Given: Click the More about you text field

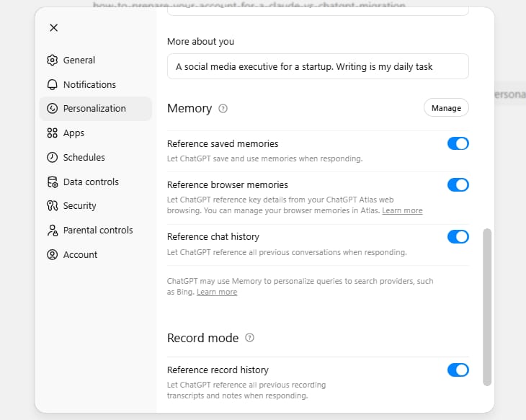Looking at the screenshot, I should tap(318, 66).
